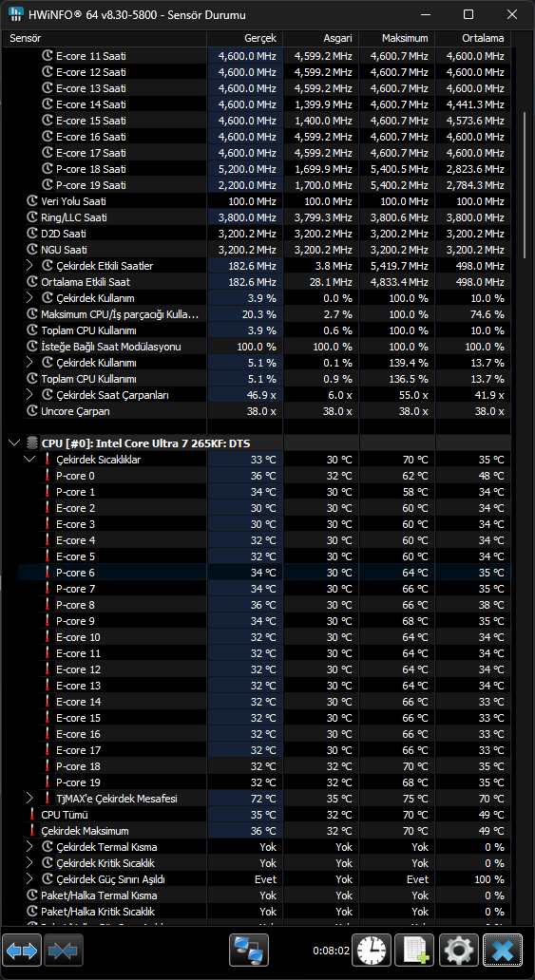The image size is (535, 980).
Task: Collapse the Çekirdek Sıcaklıklar group
Action: [x=29, y=460]
